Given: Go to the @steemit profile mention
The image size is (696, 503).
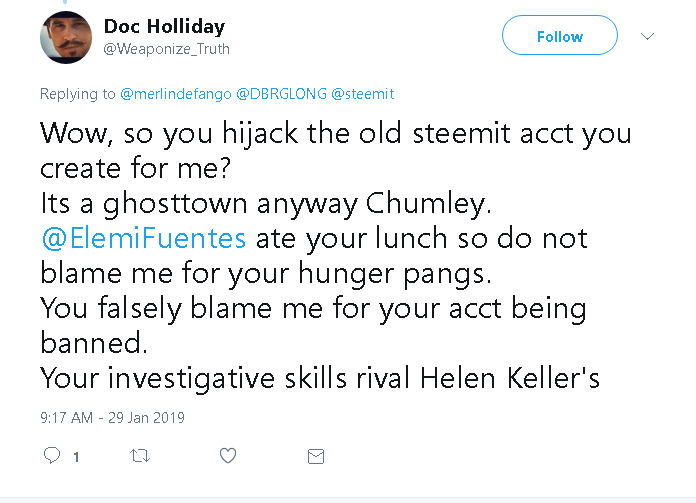Looking at the screenshot, I should point(361,94).
